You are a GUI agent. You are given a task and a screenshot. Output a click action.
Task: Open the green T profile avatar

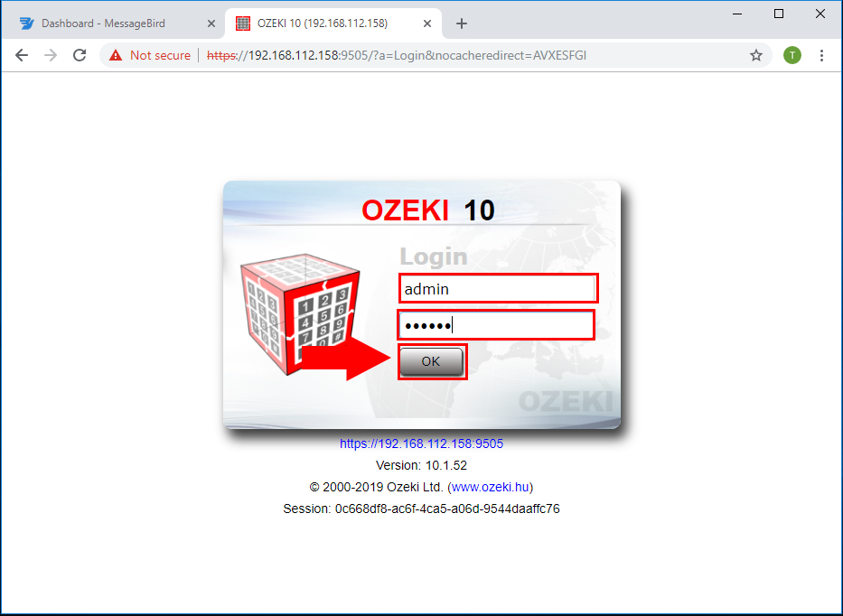[791, 55]
